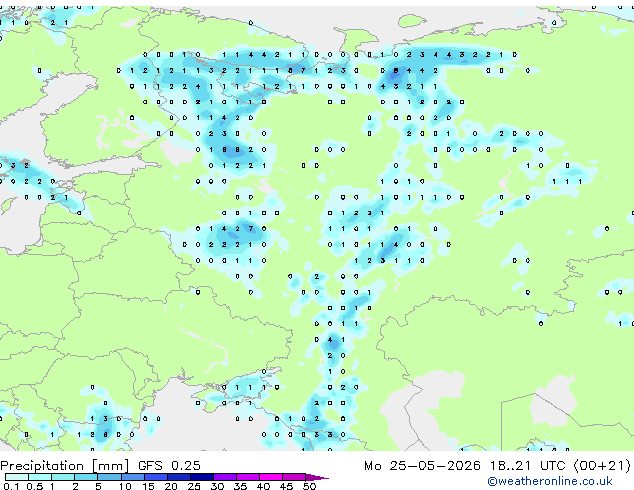Click the legend scale label '25'
Image resolution: width=634 pixels, height=490 pixels.
[x=194, y=486]
